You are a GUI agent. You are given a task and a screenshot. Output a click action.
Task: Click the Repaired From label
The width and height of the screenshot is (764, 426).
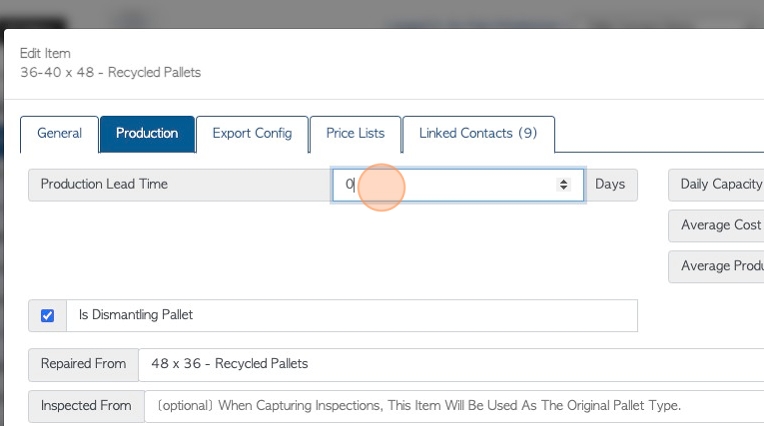[83, 365]
